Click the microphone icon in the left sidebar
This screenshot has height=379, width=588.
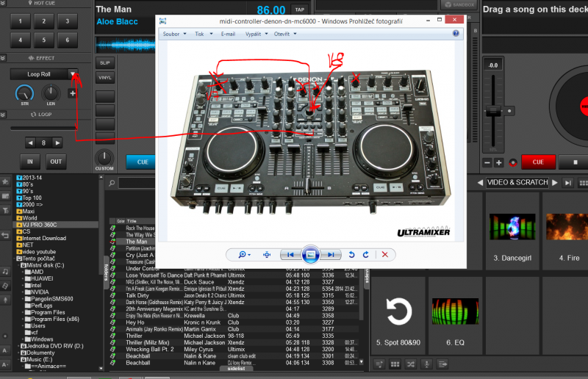(x=5, y=300)
